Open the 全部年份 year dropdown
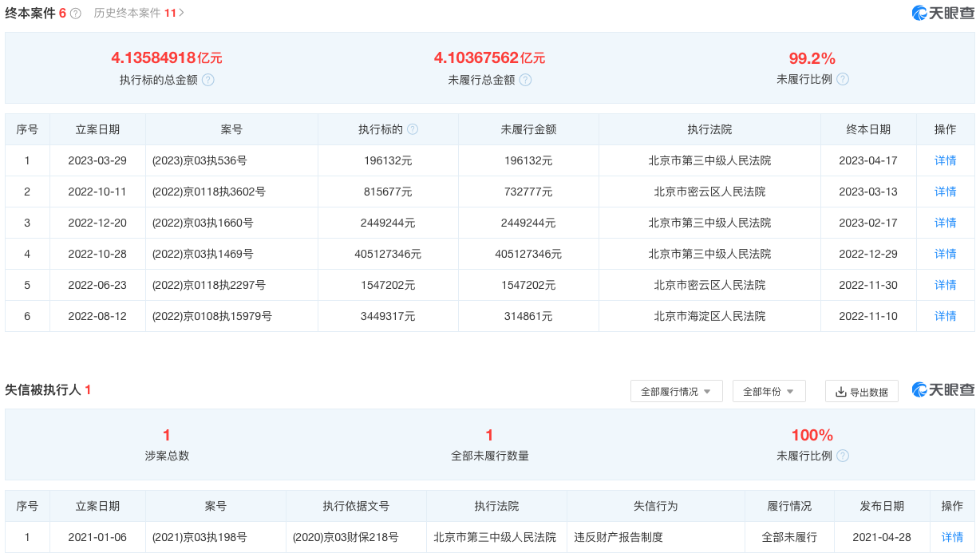Viewport: 980px width, 557px height. [x=769, y=391]
